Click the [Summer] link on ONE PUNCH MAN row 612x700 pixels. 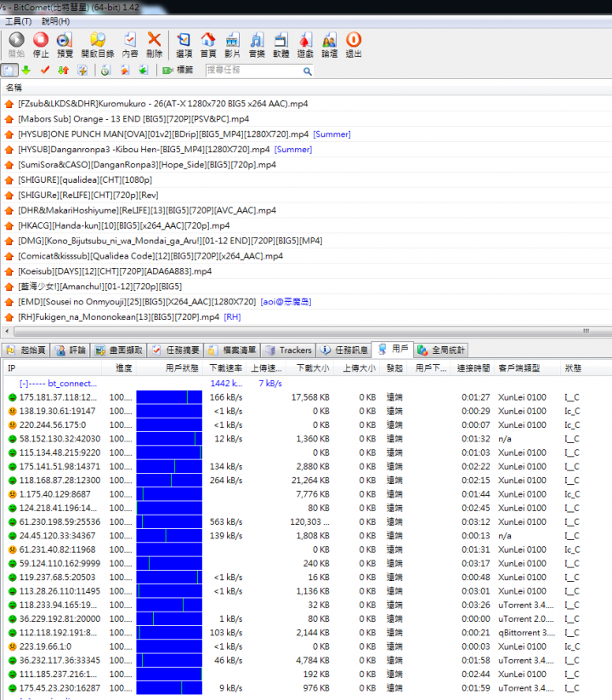[331, 134]
